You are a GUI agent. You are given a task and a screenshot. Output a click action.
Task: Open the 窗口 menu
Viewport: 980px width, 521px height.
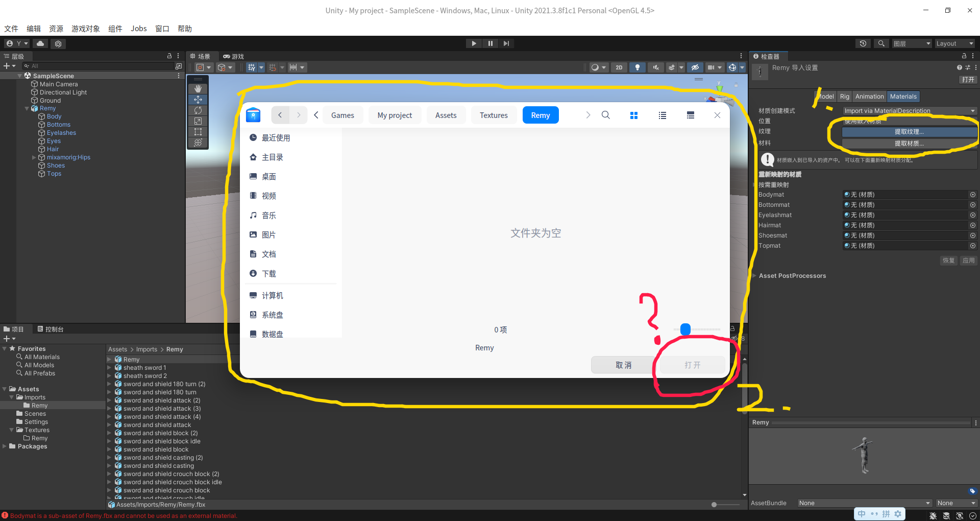pyautogui.click(x=162, y=28)
